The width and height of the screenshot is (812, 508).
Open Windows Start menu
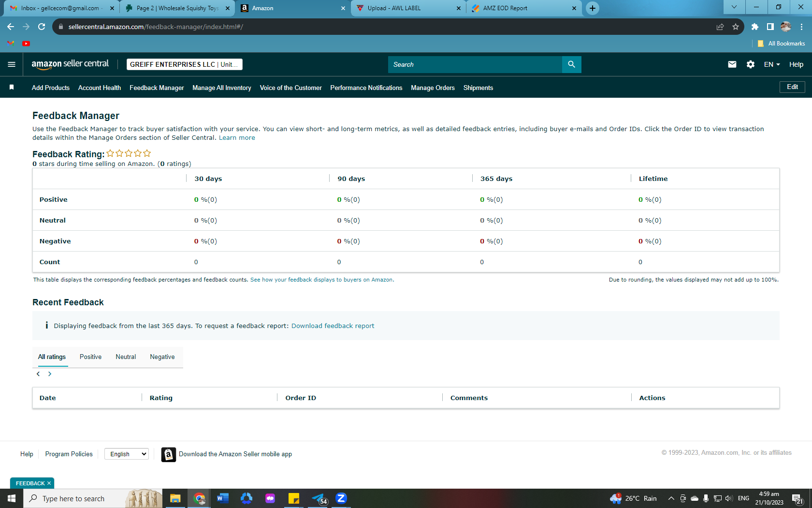12,498
